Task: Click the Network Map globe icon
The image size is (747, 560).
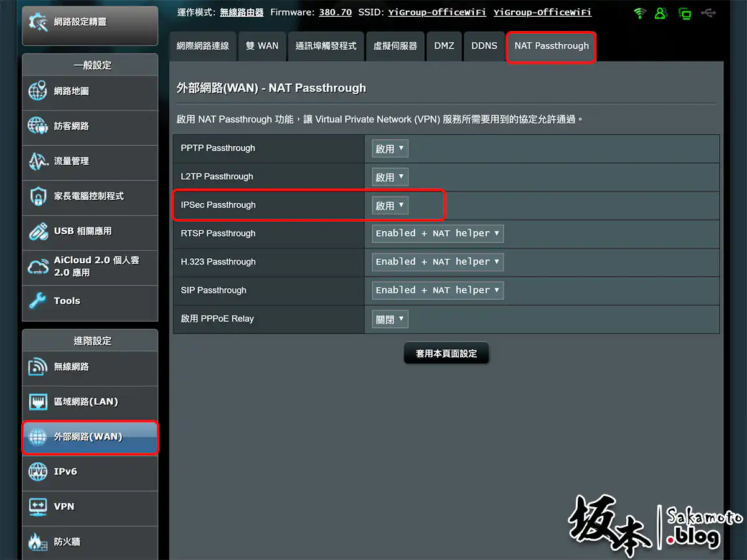Action: 38,91
